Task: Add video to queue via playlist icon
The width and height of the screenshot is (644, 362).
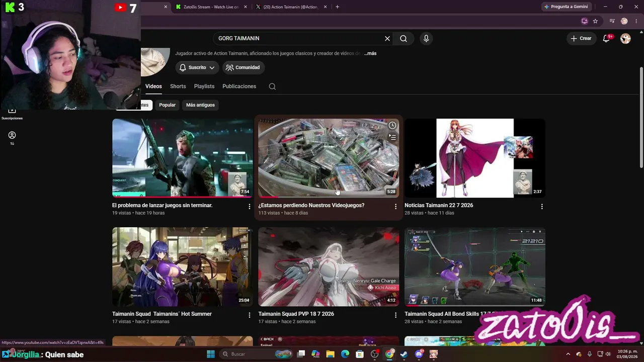Action: click(392, 137)
